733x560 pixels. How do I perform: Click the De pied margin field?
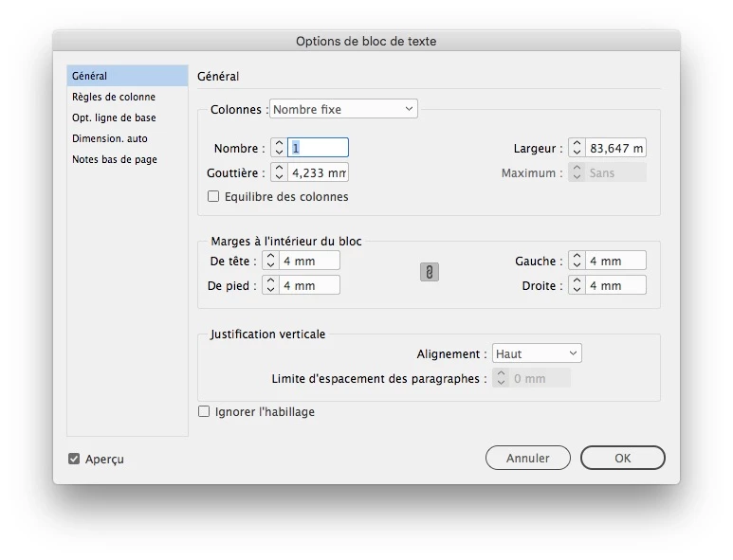[309, 285]
